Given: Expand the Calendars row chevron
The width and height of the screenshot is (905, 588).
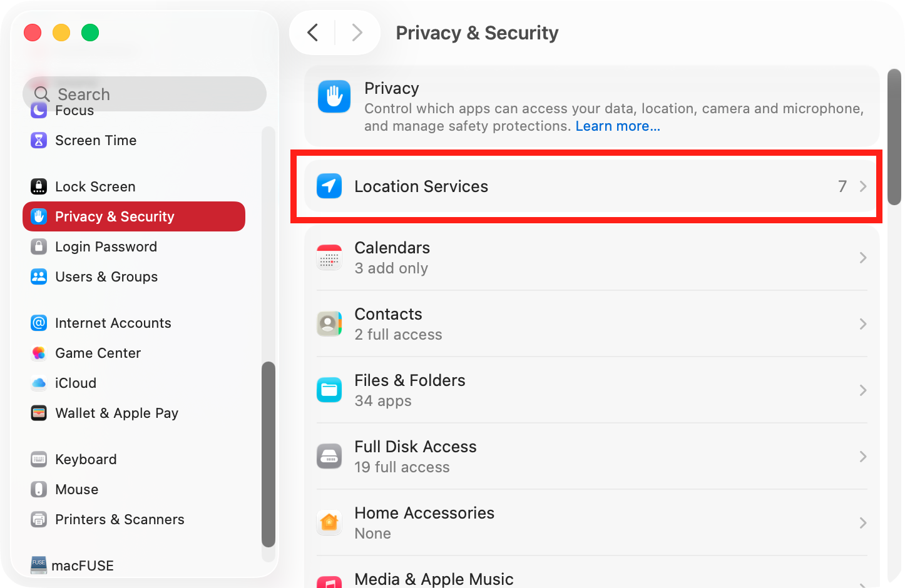Looking at the screenshot, I should pos(862,257).
